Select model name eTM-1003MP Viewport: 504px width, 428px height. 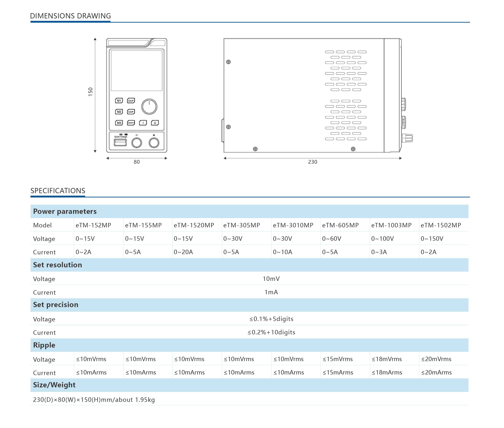point(391,225)
